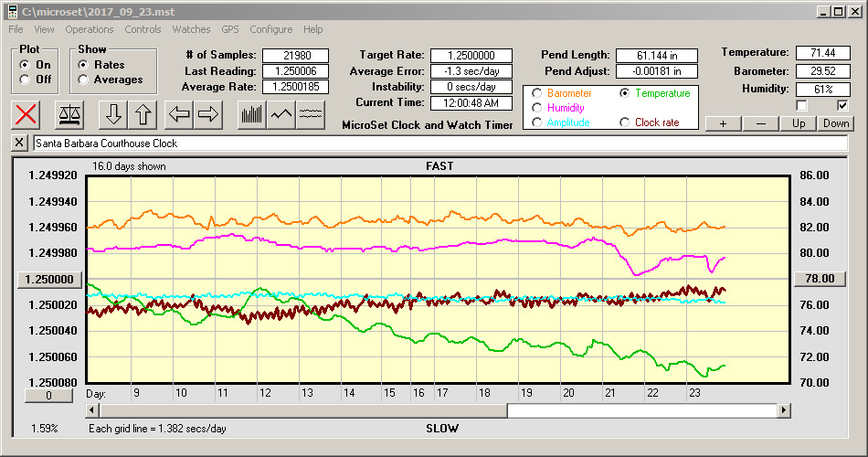This screenshot has width=868, height=457.
Task: Click the Average Error value field
Action: 471,71
